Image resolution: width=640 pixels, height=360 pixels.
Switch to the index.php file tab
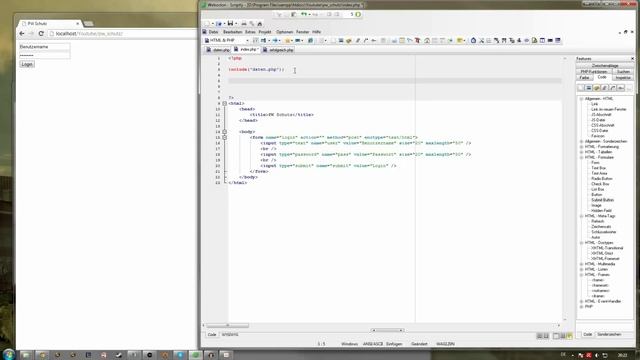[x=246, y=49]
